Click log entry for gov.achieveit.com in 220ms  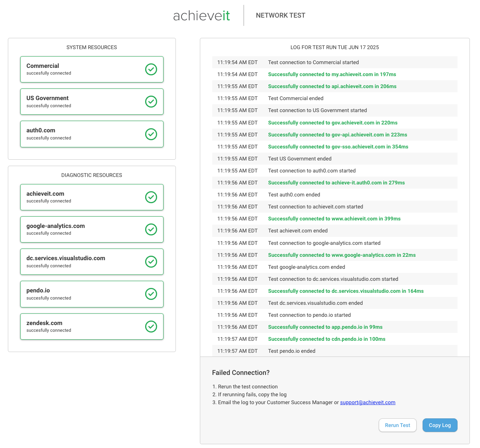point(335,123)
